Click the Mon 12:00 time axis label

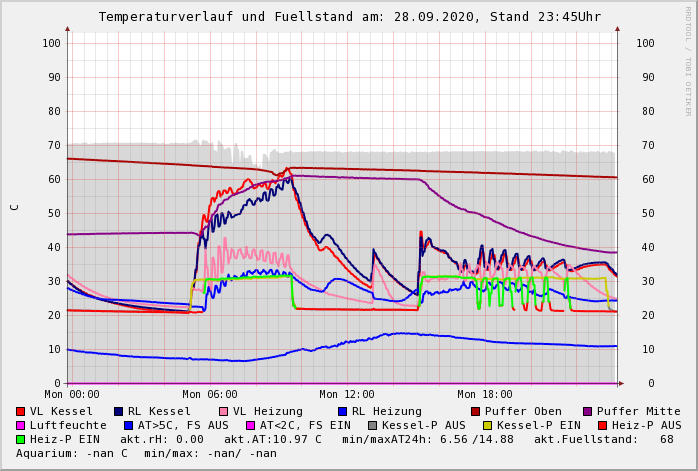pyautogui.click(x=347, y=395)
